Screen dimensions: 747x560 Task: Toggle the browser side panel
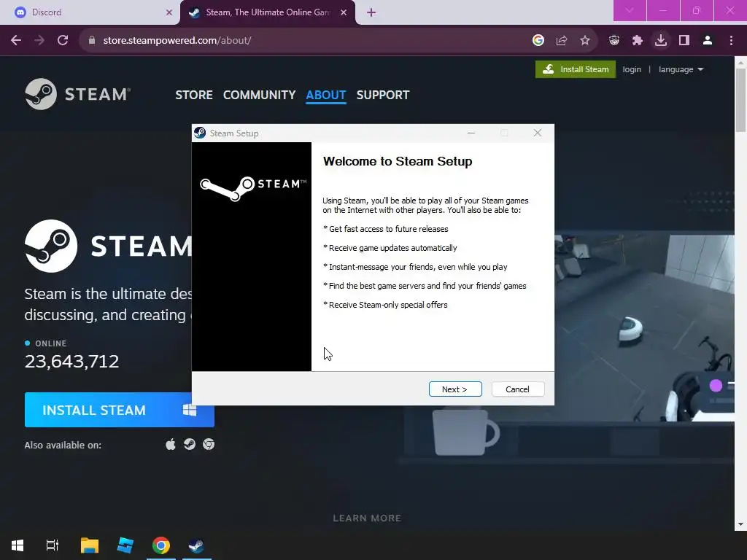click(x=684, y=41)
